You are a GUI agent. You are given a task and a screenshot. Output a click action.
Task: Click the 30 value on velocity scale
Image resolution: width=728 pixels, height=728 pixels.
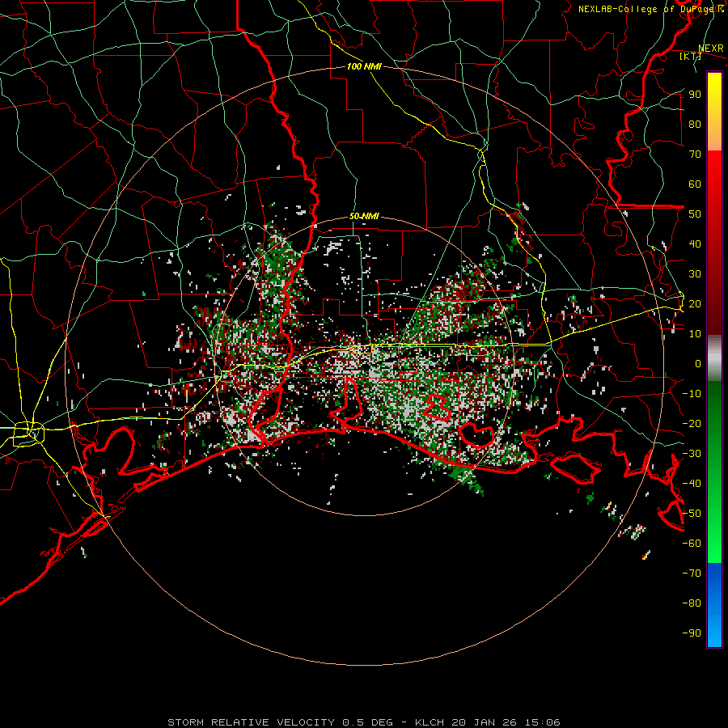[x=695, y=274]
